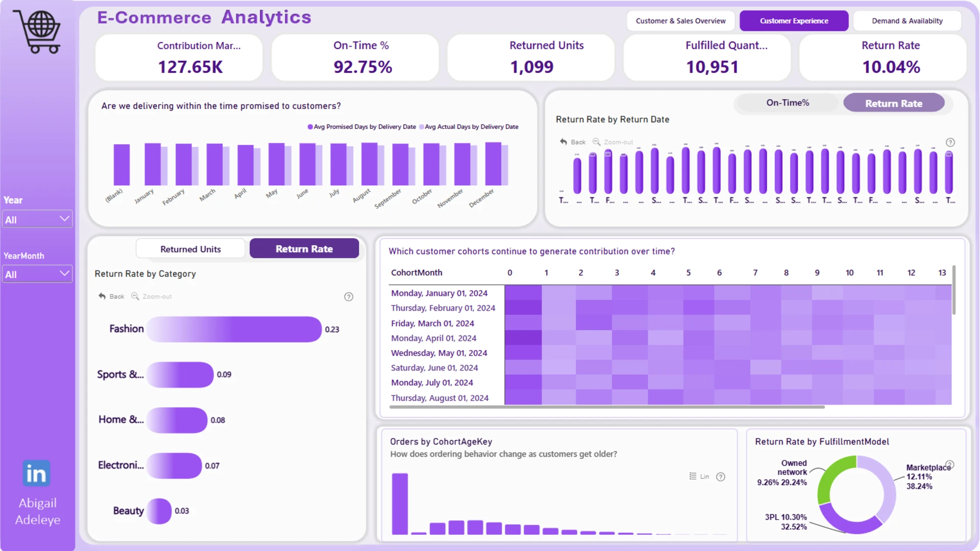This screenshot has height=551, width=980.
Task: Click the shopping cart globe logo
Action: (x=37, y=32)
